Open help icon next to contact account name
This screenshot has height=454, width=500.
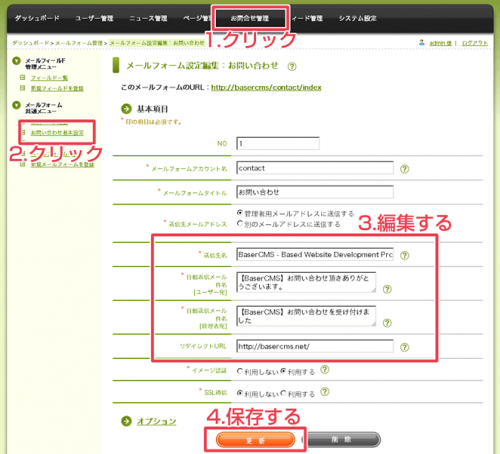pos(404,169)
